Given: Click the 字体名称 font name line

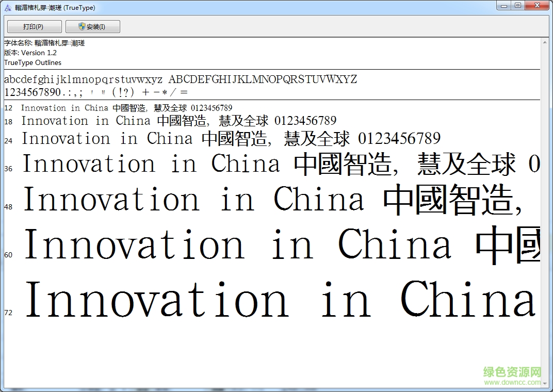Looking at the screenshot, I should pos(44,43).
